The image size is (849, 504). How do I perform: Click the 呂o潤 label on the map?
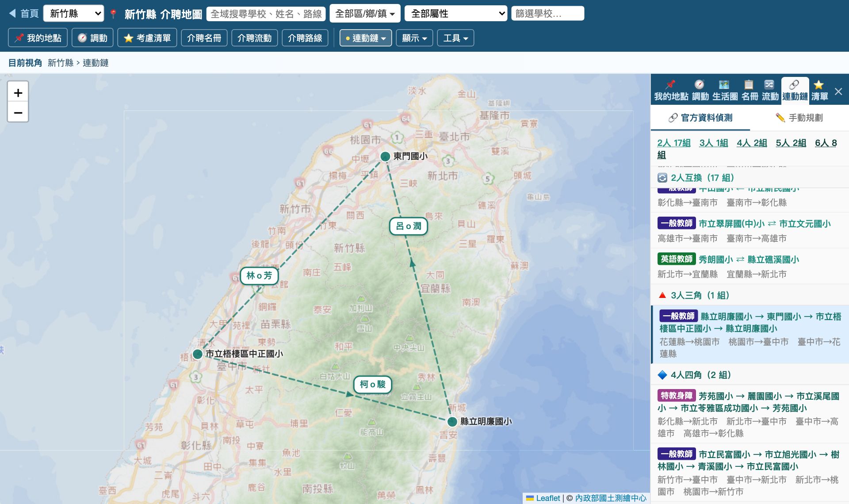click(x=409, y=226)
